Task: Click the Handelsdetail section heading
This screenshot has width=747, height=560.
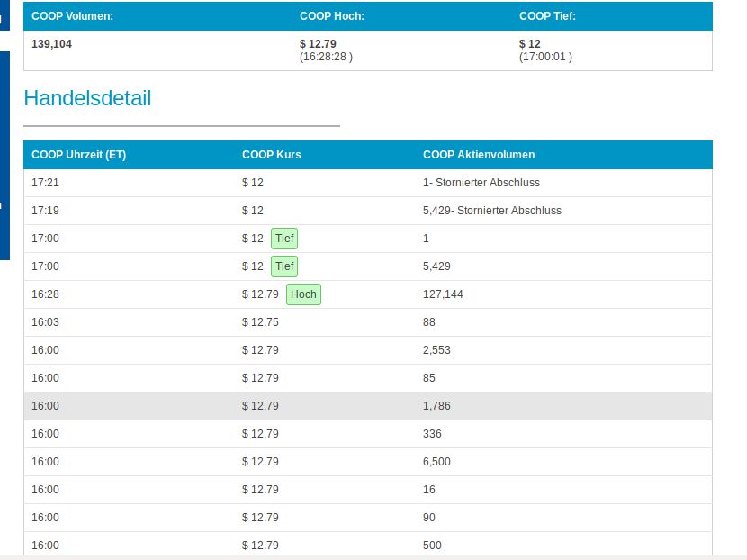Action: (x=87, y=98)
